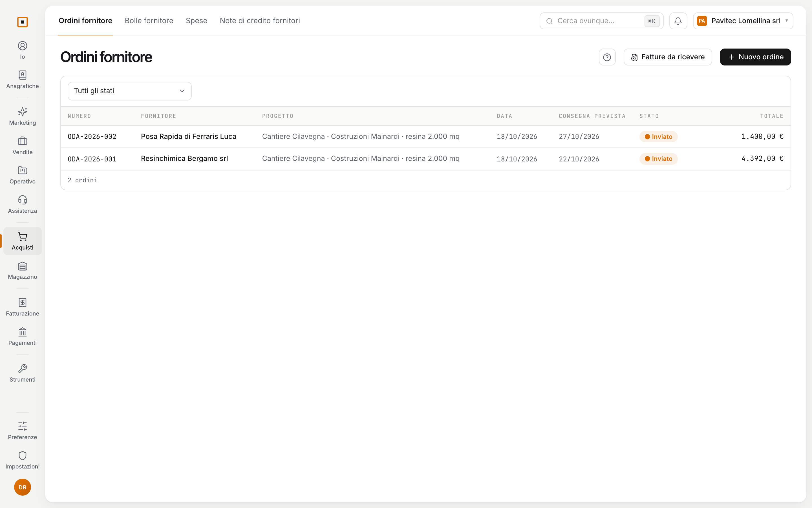The height and width of the screenshot is (508, 812).
Task: Open Preferenze in the sidebar
Action: tap(23, 431)
